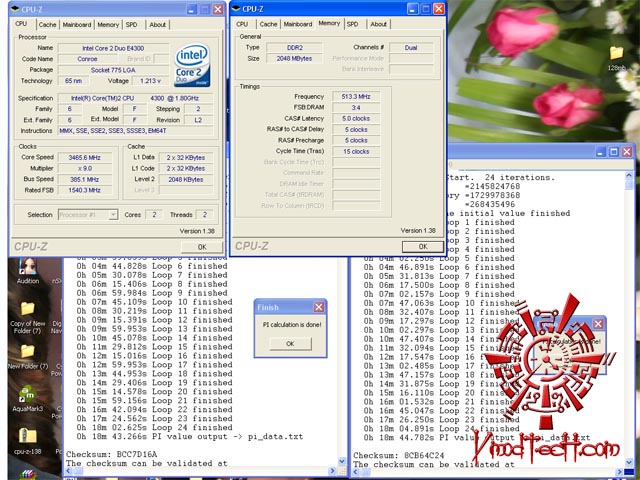Open the Cache tab in left CPU-Z window
640x480 pixels.
[x=47, y=24]
